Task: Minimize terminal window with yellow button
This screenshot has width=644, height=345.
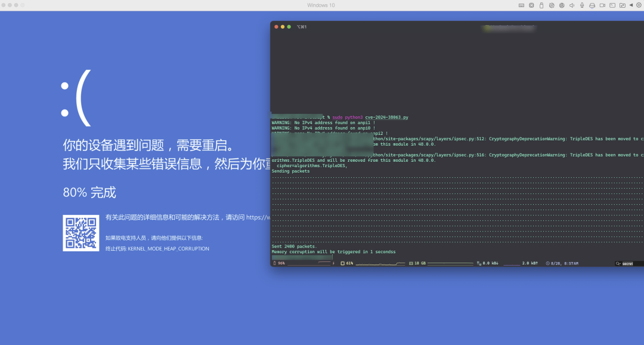Action: point(283,27)
